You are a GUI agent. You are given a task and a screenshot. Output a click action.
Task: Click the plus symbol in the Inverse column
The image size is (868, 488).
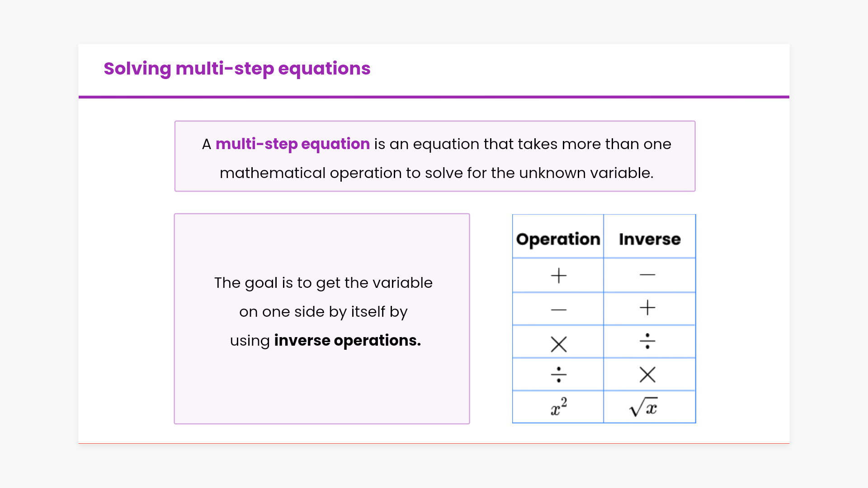point(647,308)
